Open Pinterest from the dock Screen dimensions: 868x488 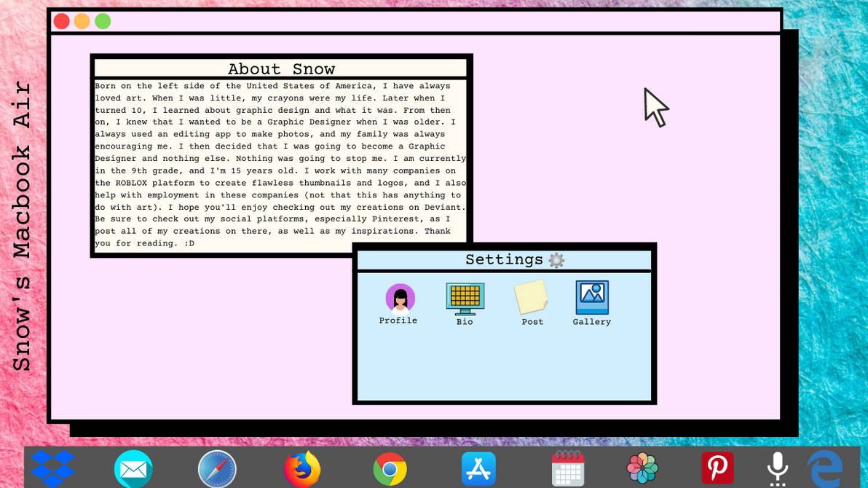tap(717, 469)
